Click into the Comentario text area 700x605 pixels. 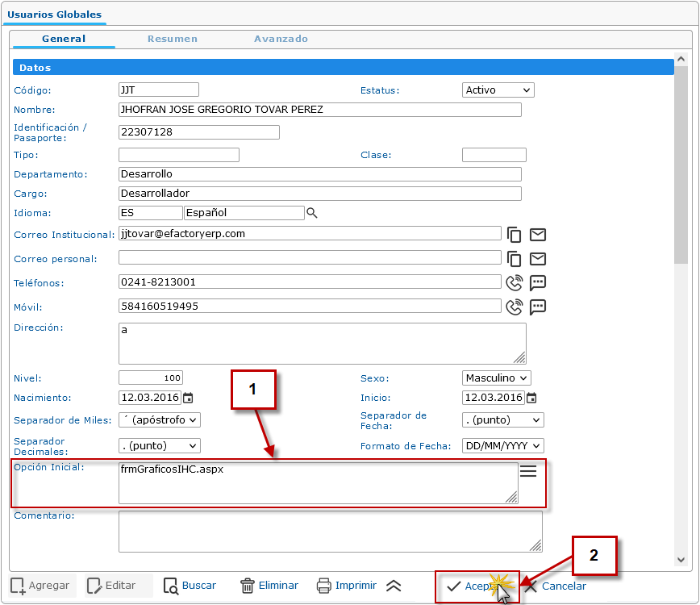tap(330, 531)
